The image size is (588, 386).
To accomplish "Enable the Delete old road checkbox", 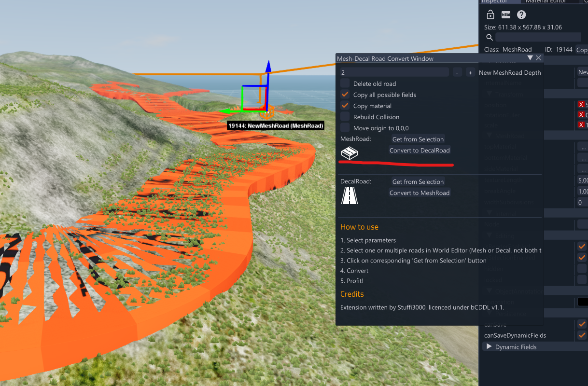I will 345,83.
